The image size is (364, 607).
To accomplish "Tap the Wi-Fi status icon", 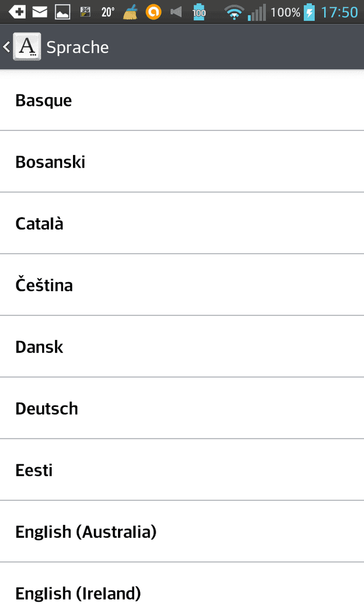I will (234, 12).
